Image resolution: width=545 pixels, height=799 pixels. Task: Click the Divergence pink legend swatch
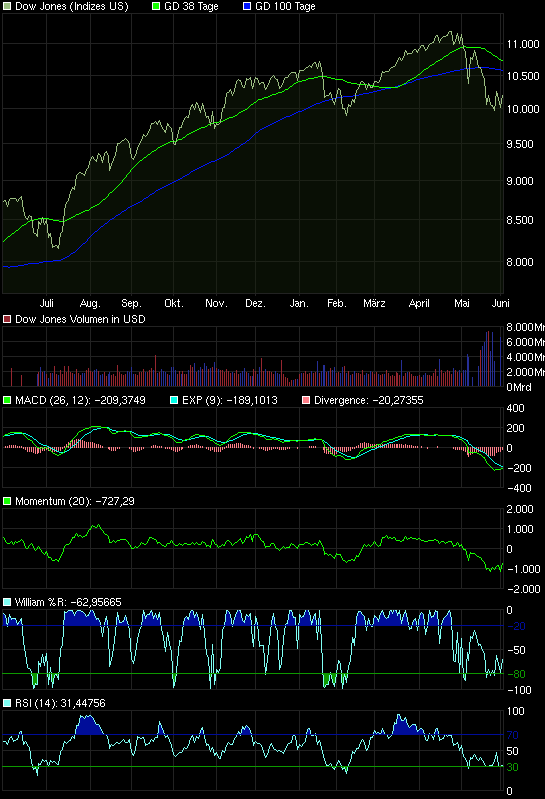click(x=306, y=400)
